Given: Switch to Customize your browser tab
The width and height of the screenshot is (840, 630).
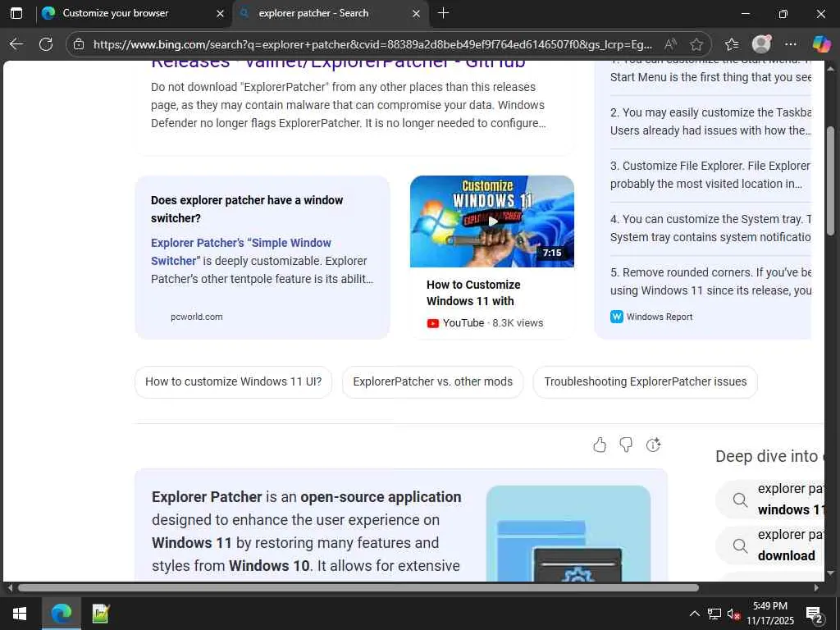Looking at the screenshot, I should (134, 13).
